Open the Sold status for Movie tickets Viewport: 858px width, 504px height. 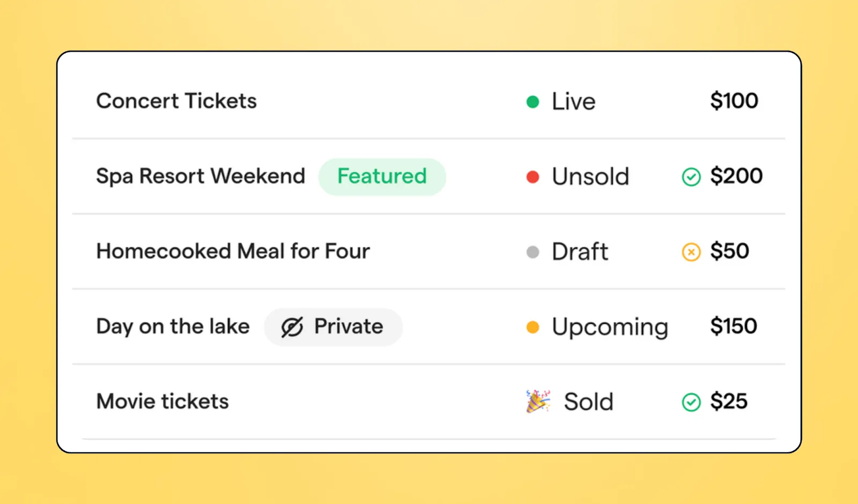coord(588,401)
